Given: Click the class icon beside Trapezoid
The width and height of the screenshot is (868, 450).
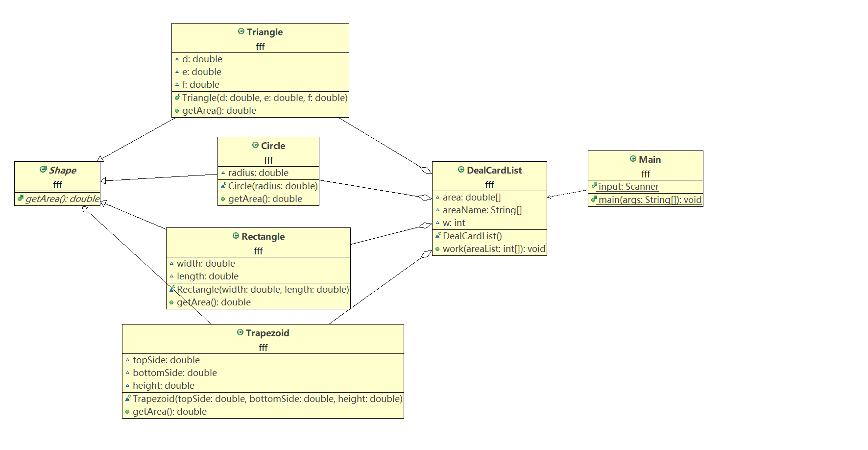Looking at the screenshot, I should (240, 332).
